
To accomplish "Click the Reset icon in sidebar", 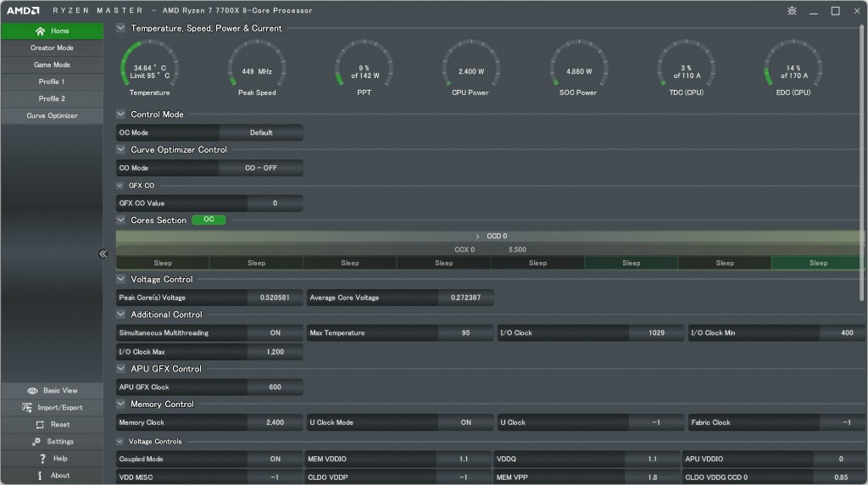I will 40,425.
